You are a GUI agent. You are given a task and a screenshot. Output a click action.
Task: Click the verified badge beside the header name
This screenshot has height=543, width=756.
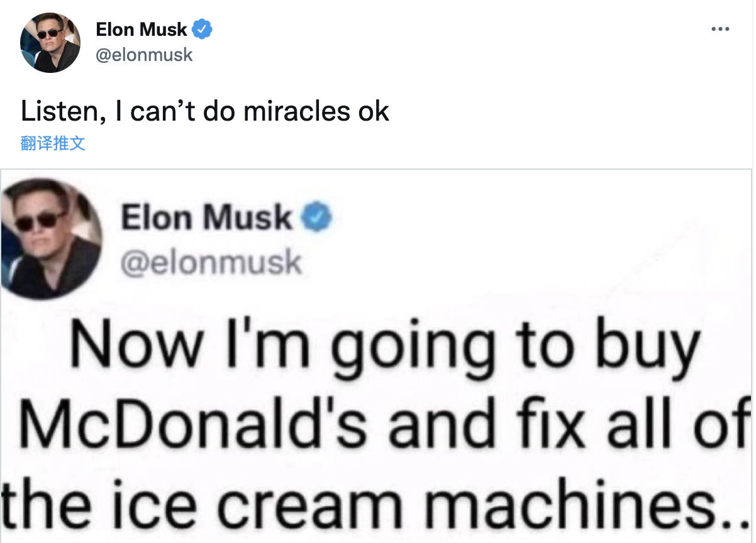point(203,29)
